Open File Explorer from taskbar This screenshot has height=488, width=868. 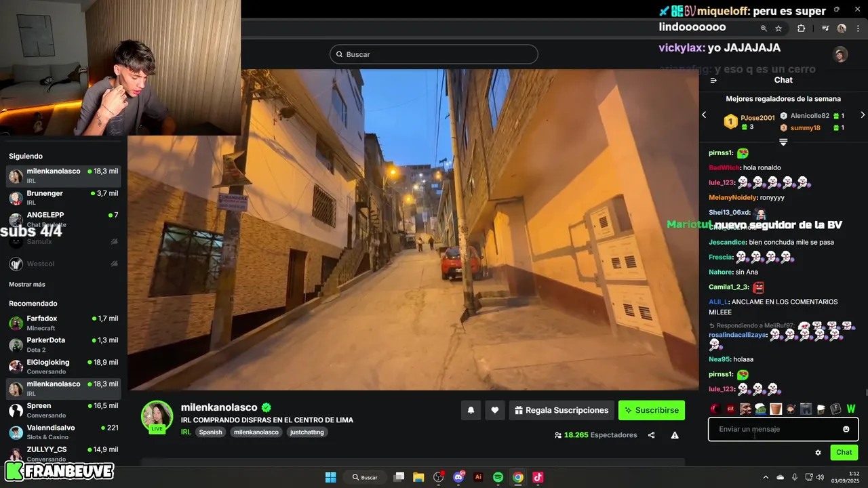coord(418,477)
